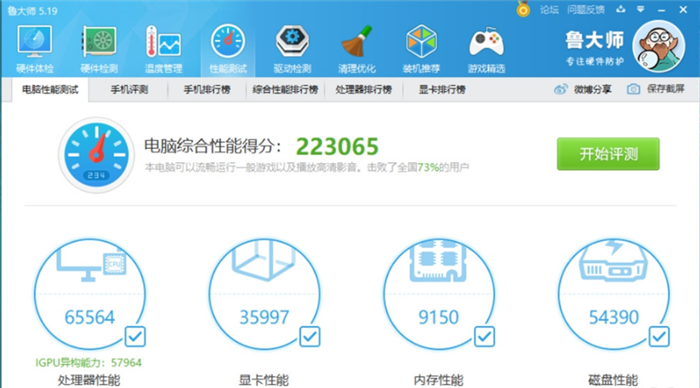Click the disk drive icon in 磁盘性能 circle
This screenshot has width=700, height=388.
pos(613,261)
